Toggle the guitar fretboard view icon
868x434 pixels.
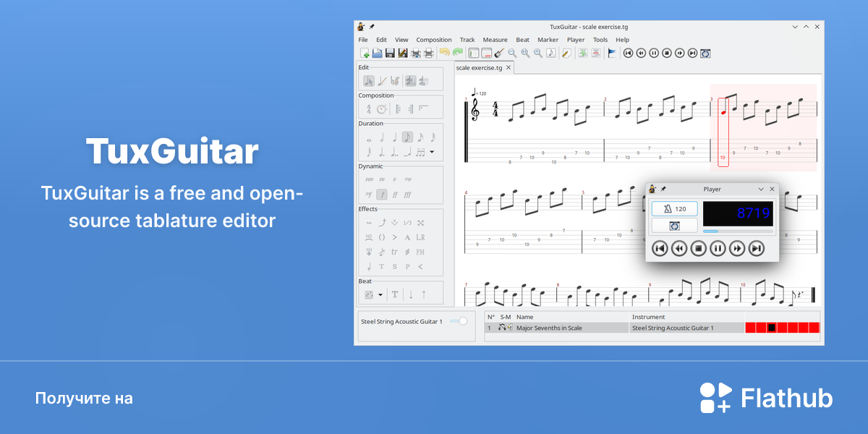tap(499, 53)
